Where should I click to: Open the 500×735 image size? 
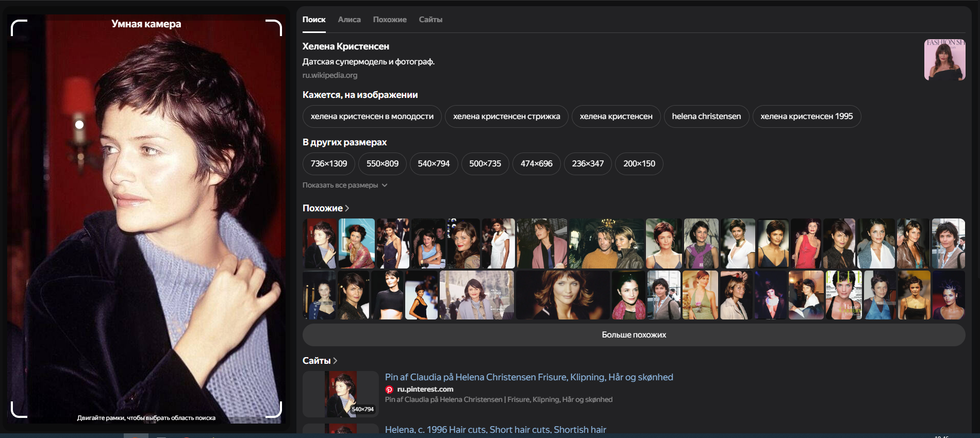pyautogui.click(x=485, y=164)
